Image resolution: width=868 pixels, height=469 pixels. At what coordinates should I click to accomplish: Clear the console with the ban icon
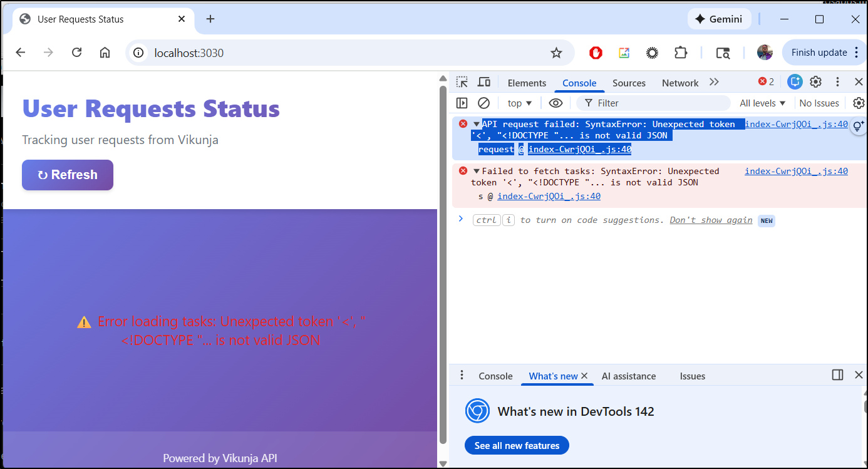click(x=483, y=103)
